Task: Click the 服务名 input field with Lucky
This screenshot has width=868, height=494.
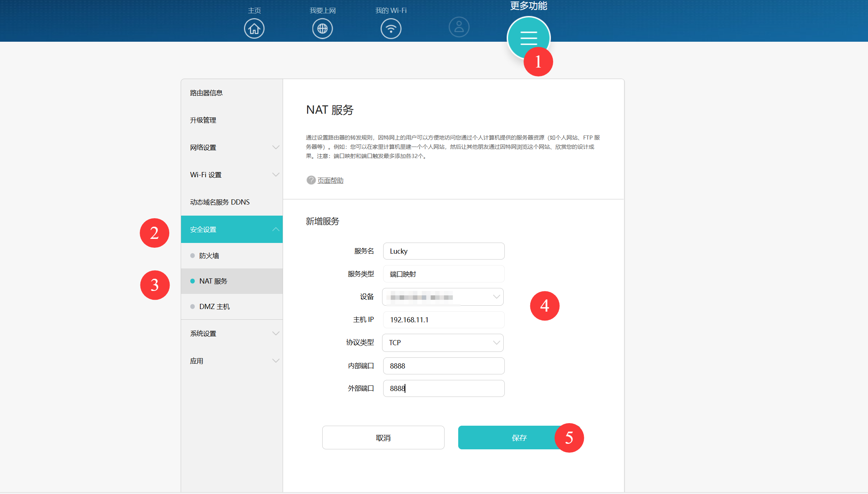Action: (443, 251)
